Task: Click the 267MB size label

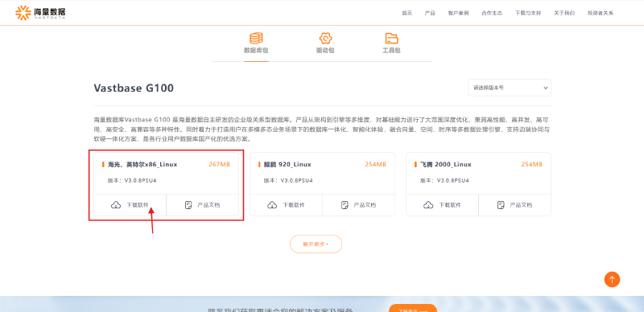Action: (x=219, y=165)
